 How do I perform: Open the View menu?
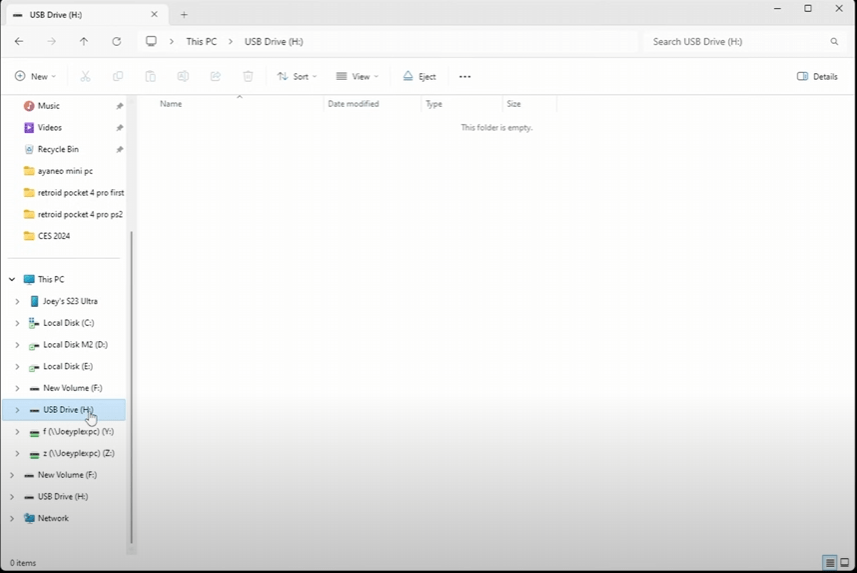357,77
